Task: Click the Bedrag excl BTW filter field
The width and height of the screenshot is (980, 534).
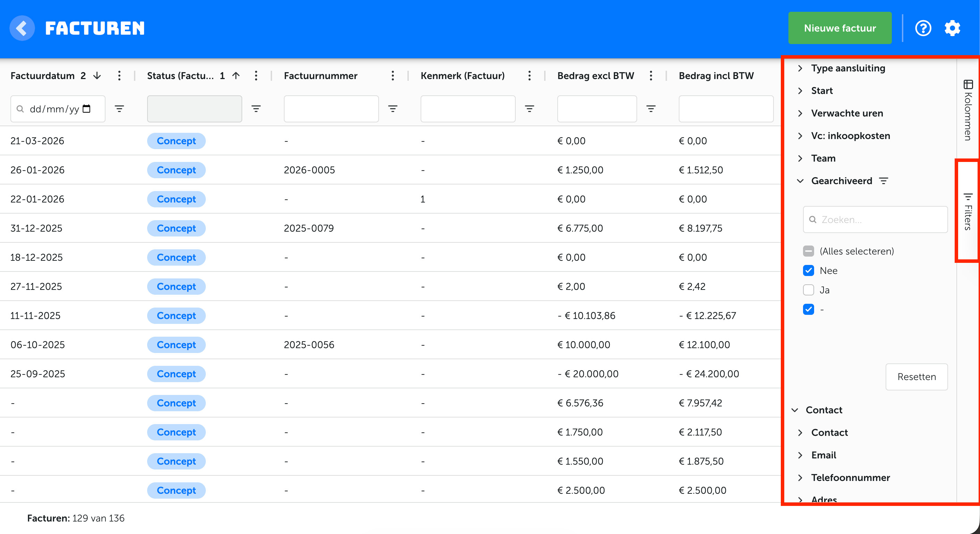Action: click(597, 109)
